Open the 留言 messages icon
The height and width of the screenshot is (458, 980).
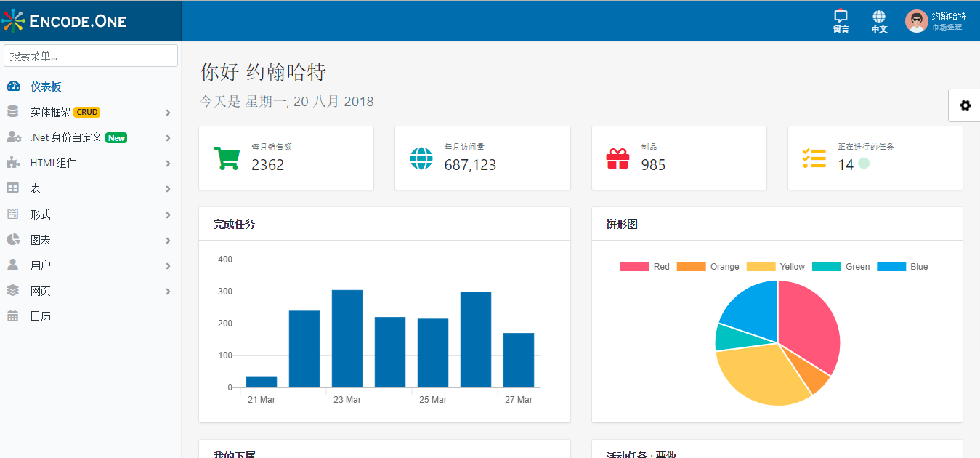point(841,17)
